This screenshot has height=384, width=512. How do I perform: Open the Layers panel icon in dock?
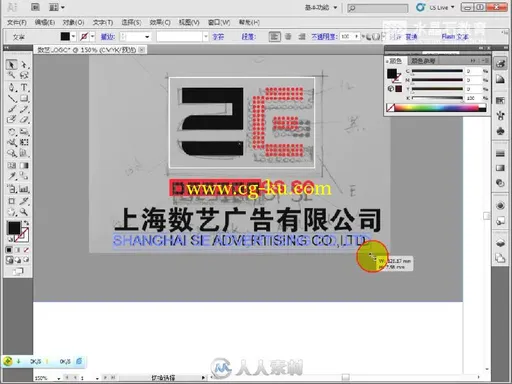click(500, 243)
